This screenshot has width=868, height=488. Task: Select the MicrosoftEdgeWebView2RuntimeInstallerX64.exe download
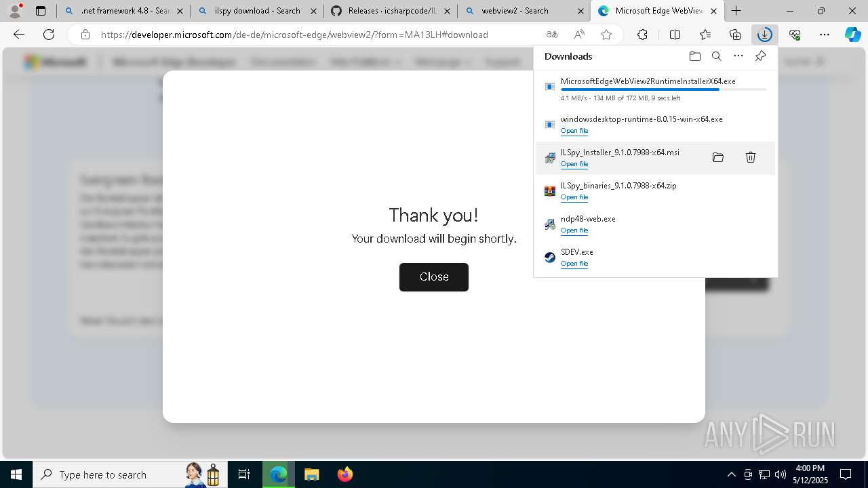coord(648,81)
